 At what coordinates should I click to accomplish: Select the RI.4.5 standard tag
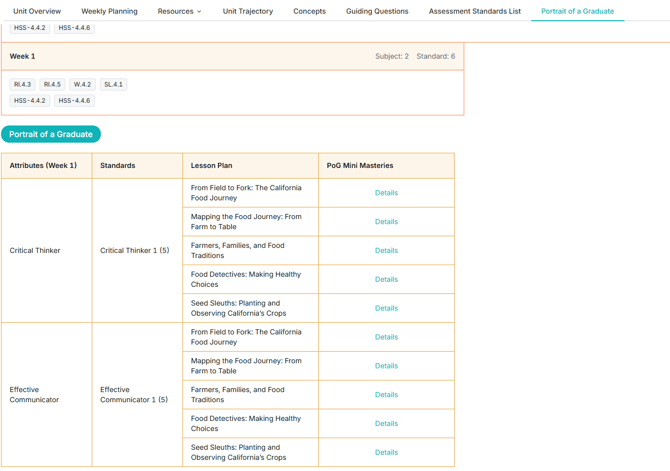52,85
